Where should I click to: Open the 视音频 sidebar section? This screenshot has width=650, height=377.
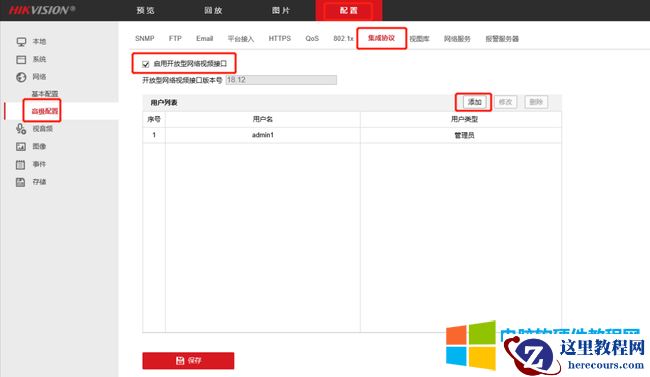tap(43, 129)
